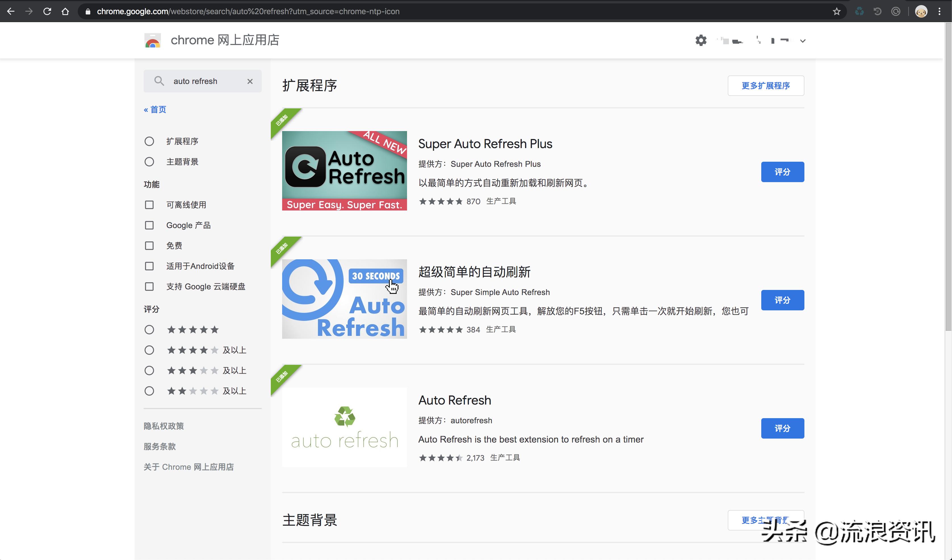Viewport: 952px width, 560px height.
Task: Open the Chrome three-dot menu
Action: (939, 11)
